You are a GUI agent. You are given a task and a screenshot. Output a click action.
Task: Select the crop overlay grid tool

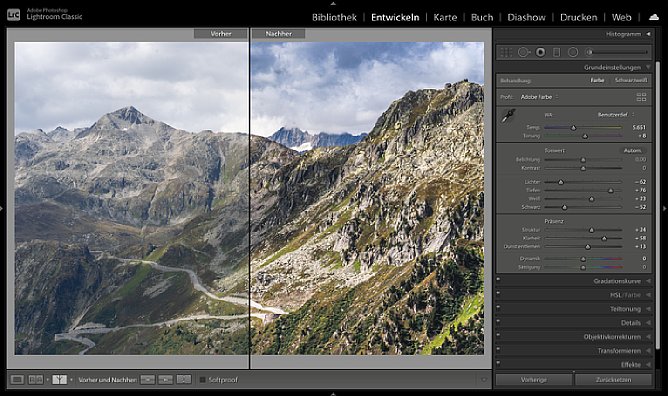click(x=506, y=52)
